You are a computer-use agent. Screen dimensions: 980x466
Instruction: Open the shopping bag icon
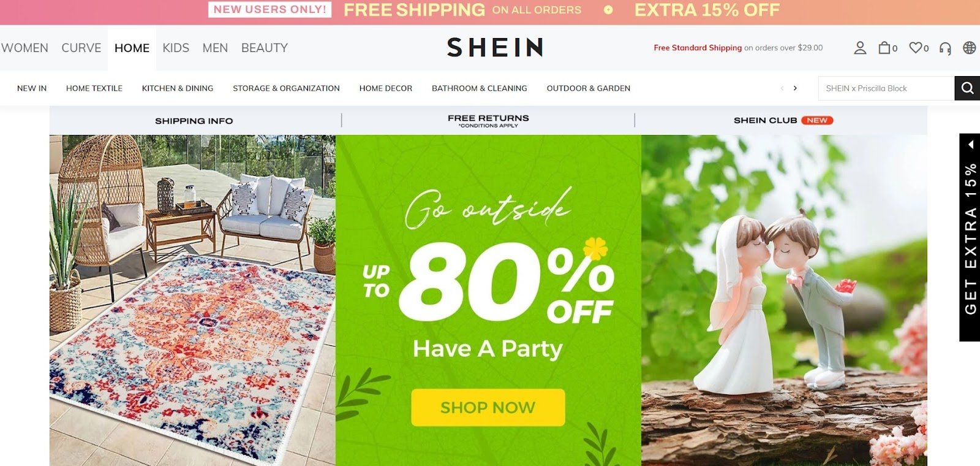click(884, 48)
